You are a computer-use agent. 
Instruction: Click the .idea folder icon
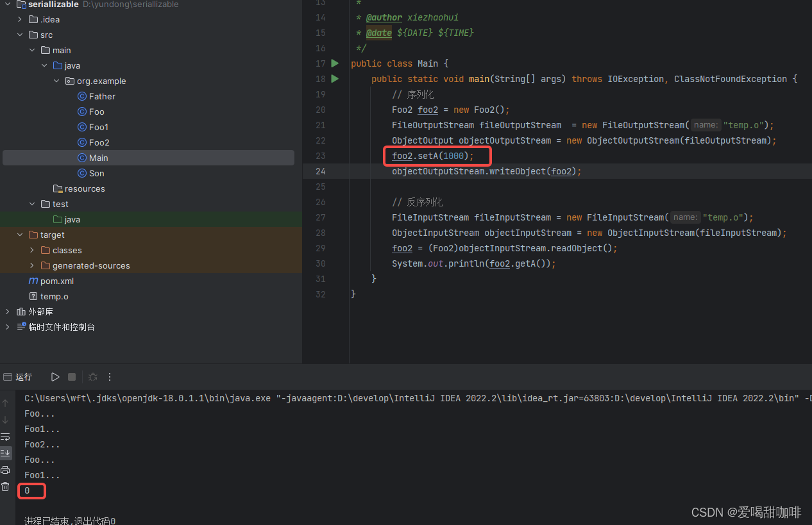(x=33, y=19)
